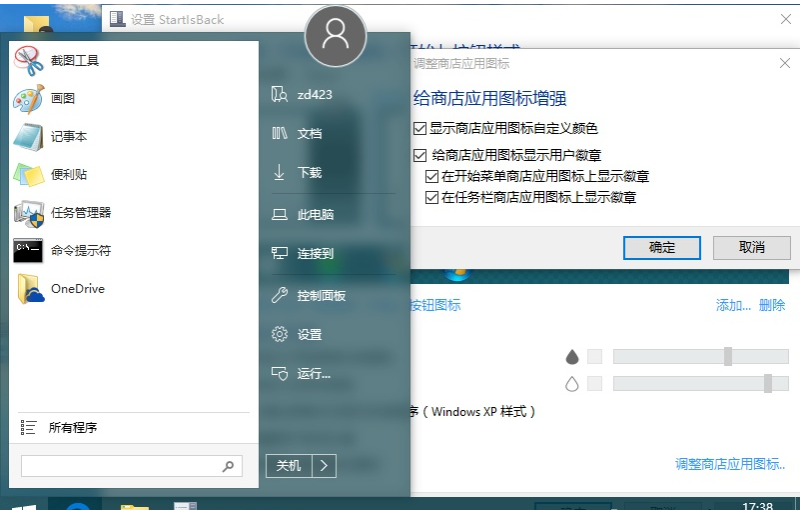The image size is (812, 510).
Task: Open Command Prompt (命令提示符) icon
Action: (28, 251)
